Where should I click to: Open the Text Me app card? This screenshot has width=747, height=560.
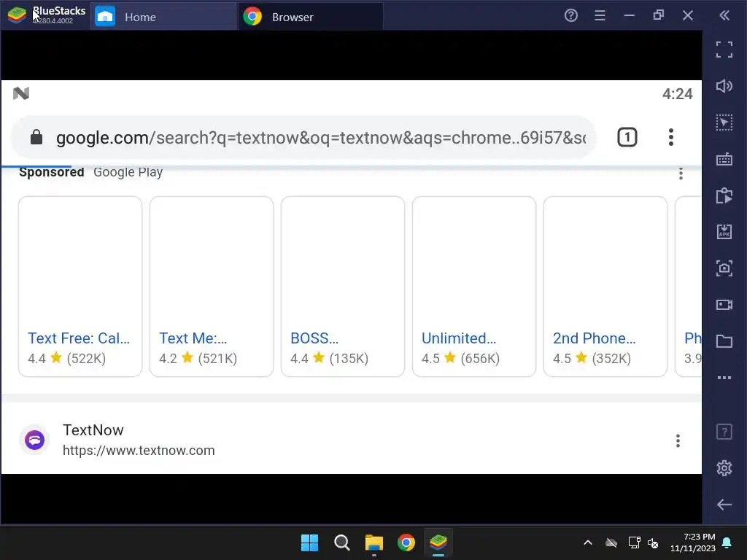tap(212, 286)
